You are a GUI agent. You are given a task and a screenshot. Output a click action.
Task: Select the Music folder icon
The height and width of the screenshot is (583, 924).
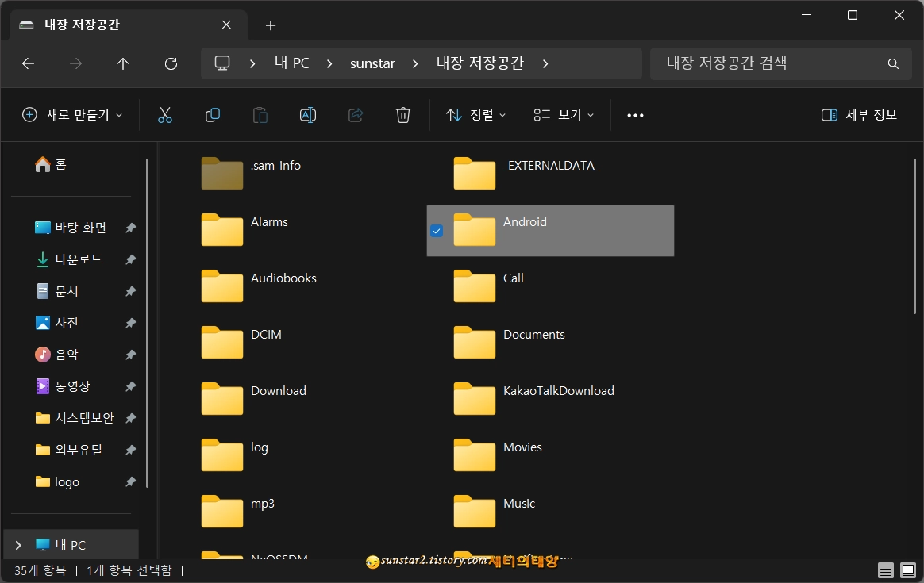[x=475, y=511]
